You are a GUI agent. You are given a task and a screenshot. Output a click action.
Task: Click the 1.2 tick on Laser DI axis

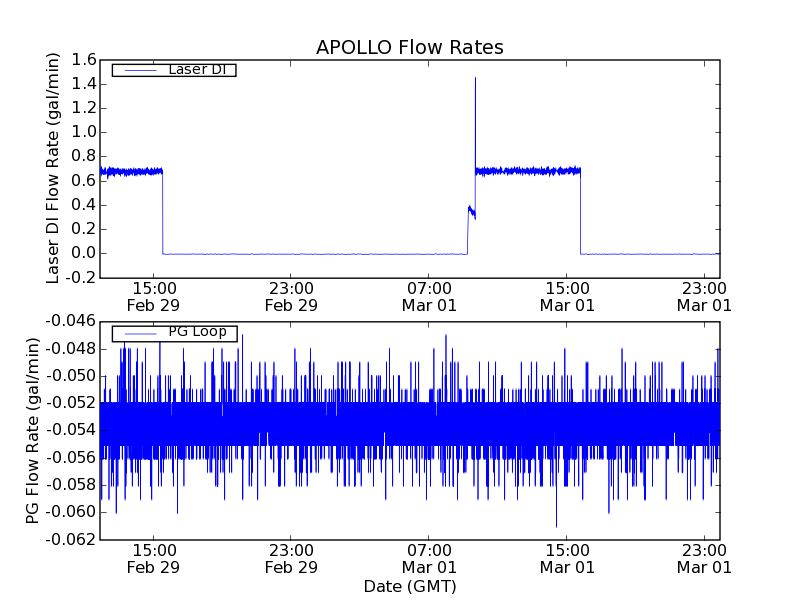tap(84, 108)
